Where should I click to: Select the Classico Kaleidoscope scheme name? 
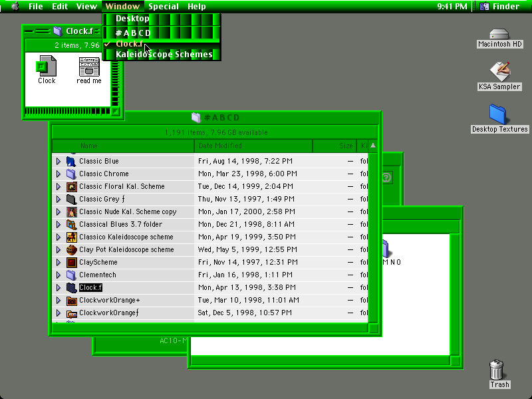126,237
